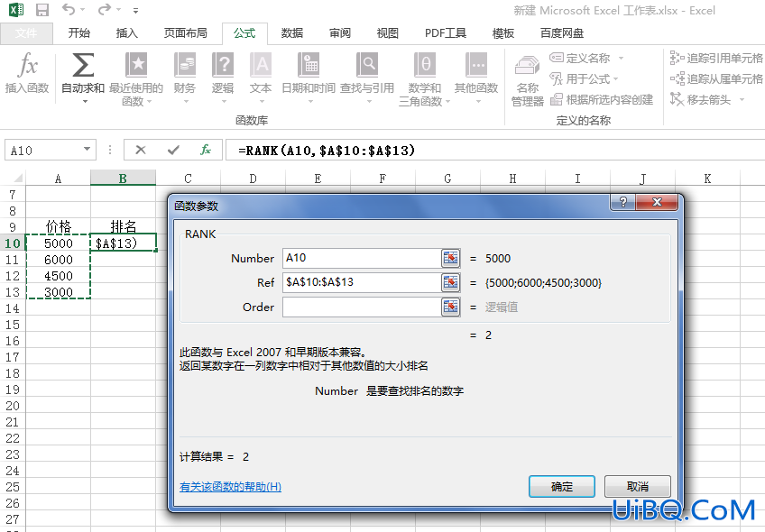
Task: Customize Quick Access Toolbar dropdown
Action: pyautogui.click(x=135, y=10)
